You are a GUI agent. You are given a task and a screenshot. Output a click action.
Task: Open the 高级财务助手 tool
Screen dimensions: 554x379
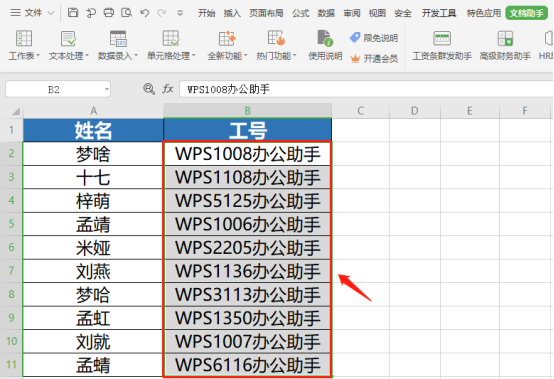click(505, 45)
